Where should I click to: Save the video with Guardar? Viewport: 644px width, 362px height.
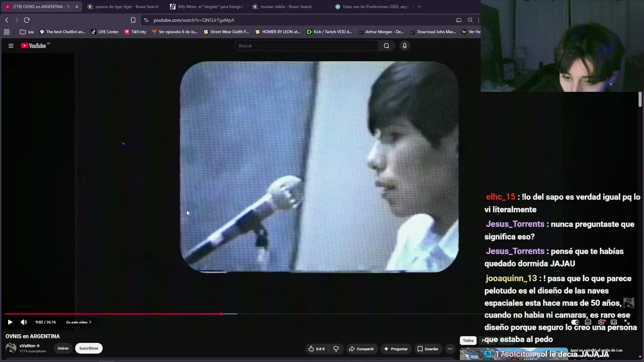click(x=428, y=349)
